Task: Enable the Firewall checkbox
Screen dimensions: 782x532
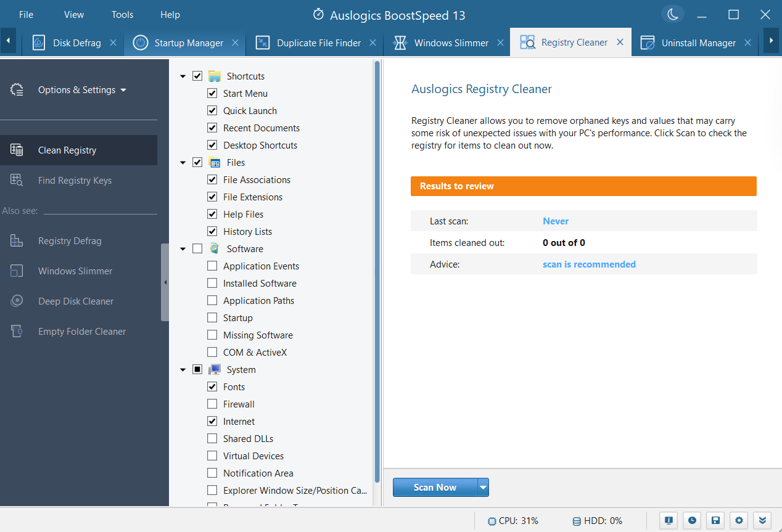Action: (212, 404)
